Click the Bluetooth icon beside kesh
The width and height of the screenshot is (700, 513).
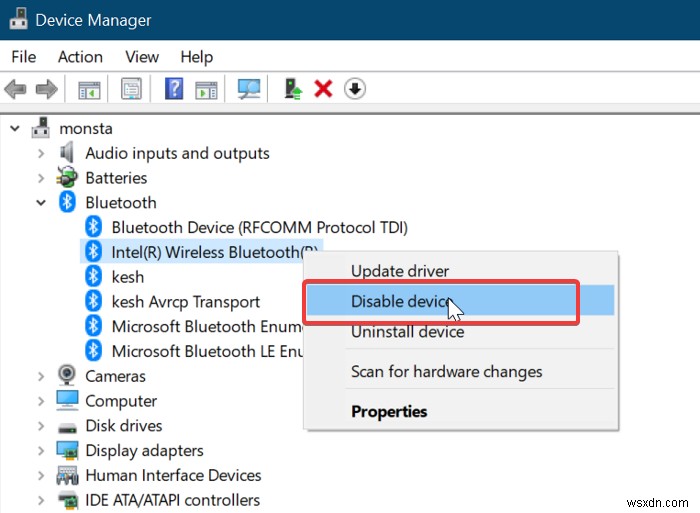tap(93, 276)
